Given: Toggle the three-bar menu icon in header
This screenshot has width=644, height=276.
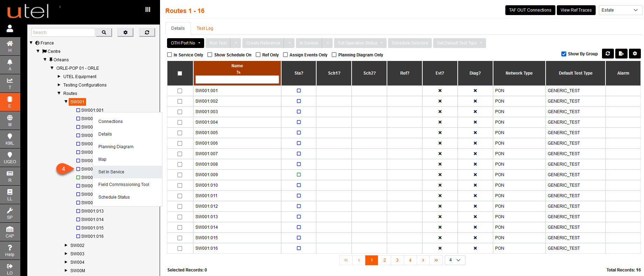Looking at the screenshot, I should tap(148, 9).
